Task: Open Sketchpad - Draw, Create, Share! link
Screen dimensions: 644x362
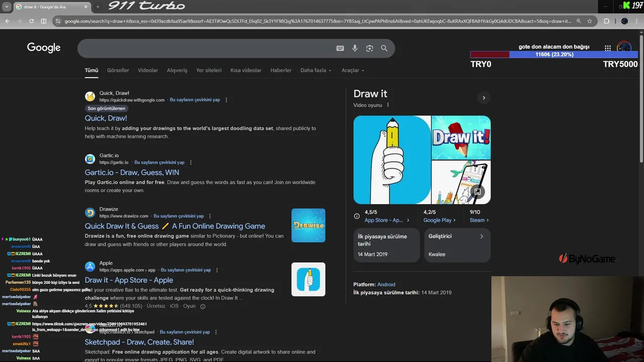Action: pyautogui.click(x=139, y=342)
